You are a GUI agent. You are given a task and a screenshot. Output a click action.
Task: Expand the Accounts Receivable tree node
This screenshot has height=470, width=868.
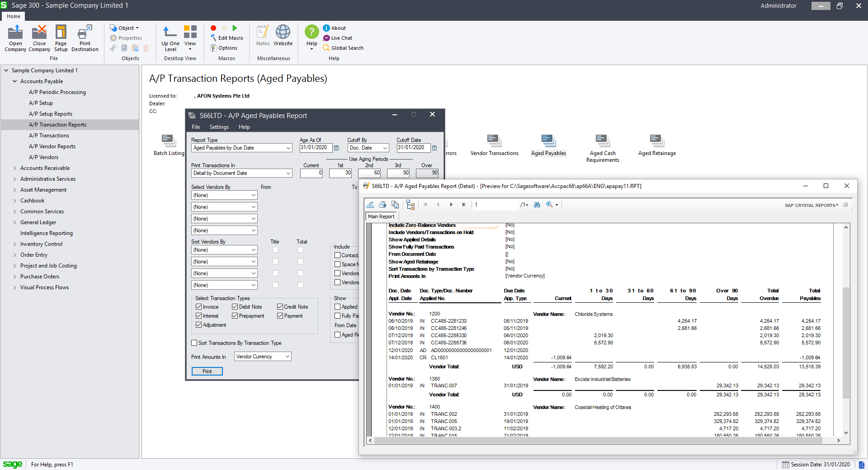14,168
